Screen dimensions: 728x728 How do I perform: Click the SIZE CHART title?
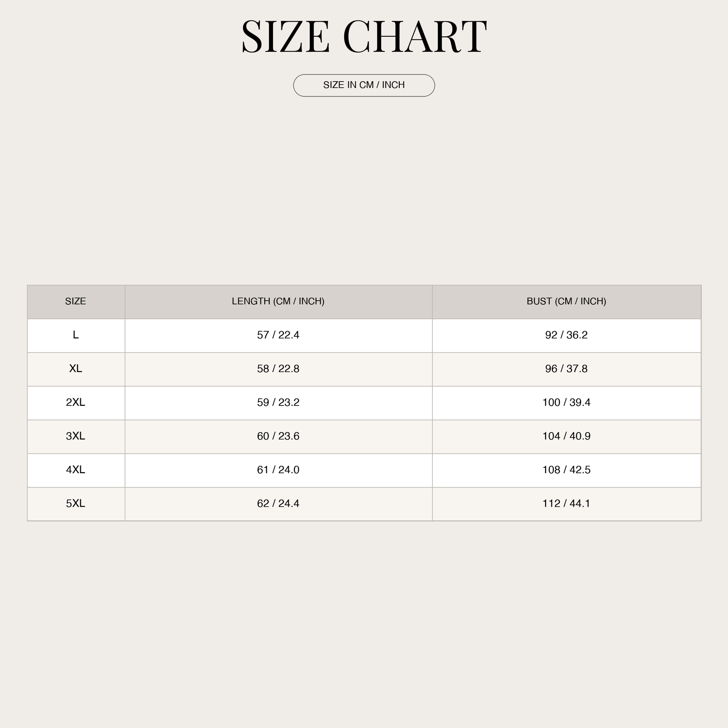(x=364, y=36)
